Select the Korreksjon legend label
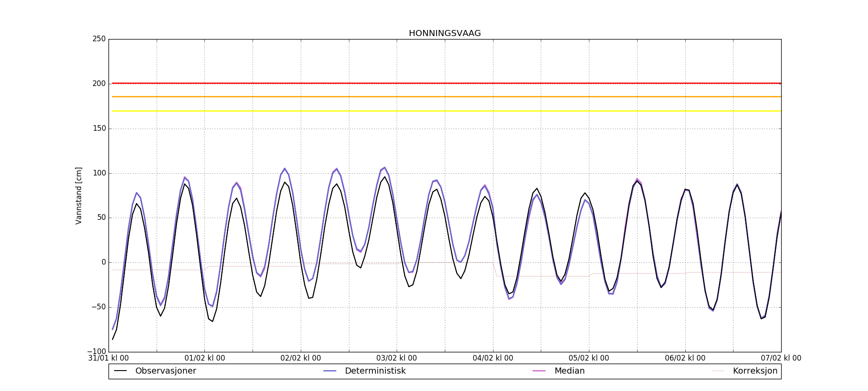868x391 pixels. [x=755, y=371]
